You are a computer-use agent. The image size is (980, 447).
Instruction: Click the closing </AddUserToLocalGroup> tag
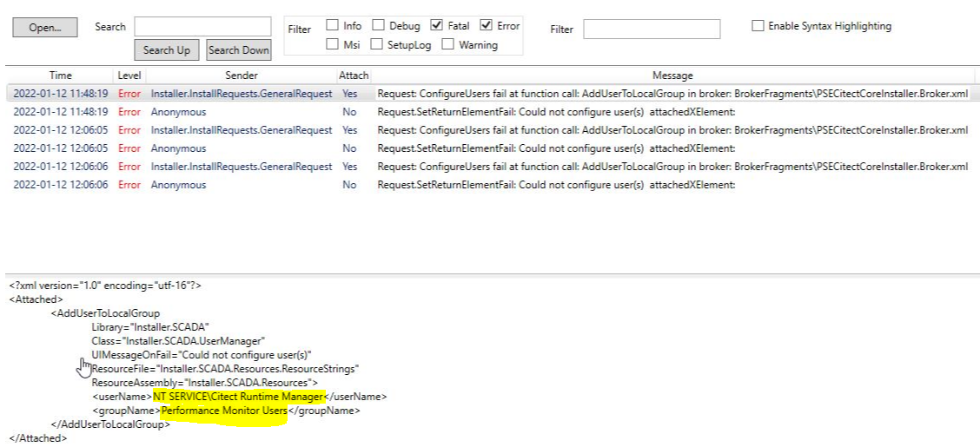(x=110, y=424)
